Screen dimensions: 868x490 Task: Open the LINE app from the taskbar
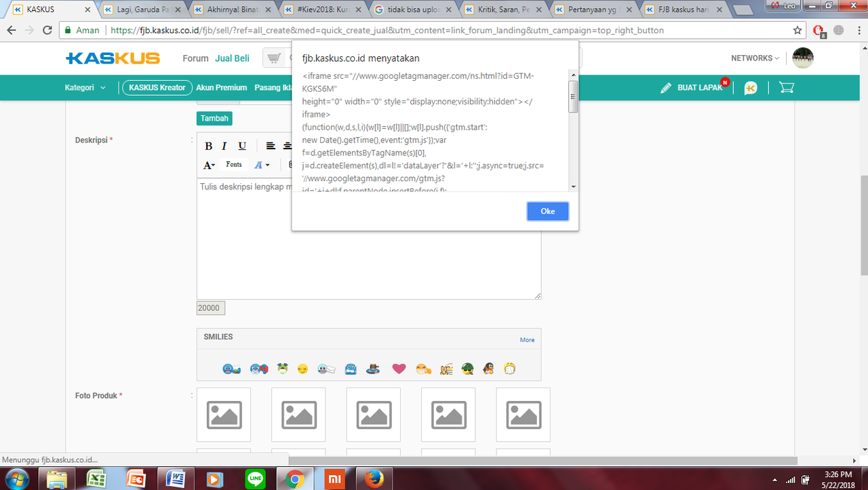point(256,478)
